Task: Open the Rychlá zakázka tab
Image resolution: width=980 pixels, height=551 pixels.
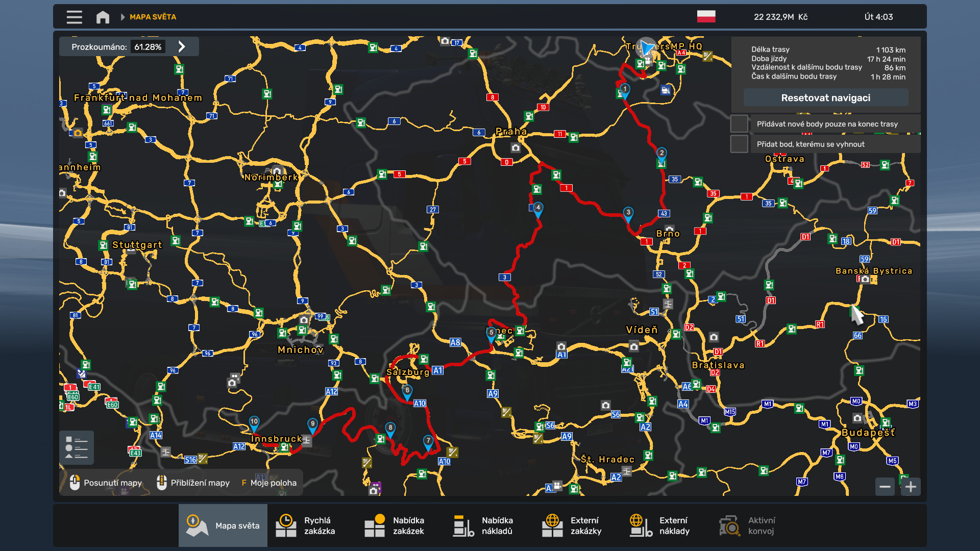Action: coord(311,525)
